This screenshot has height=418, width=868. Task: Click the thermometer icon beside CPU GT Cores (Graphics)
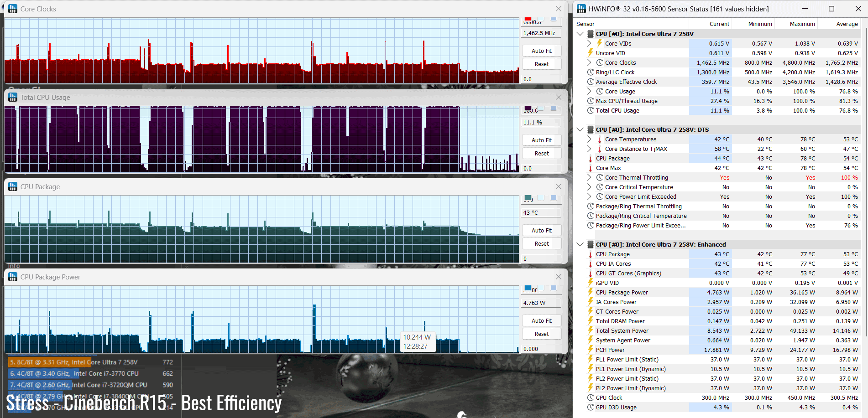pos(591,274)
